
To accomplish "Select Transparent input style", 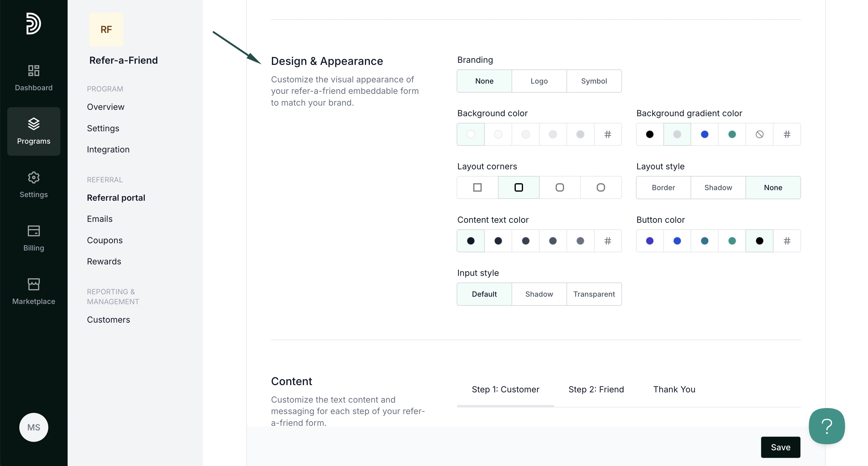I will pos(594,294).
